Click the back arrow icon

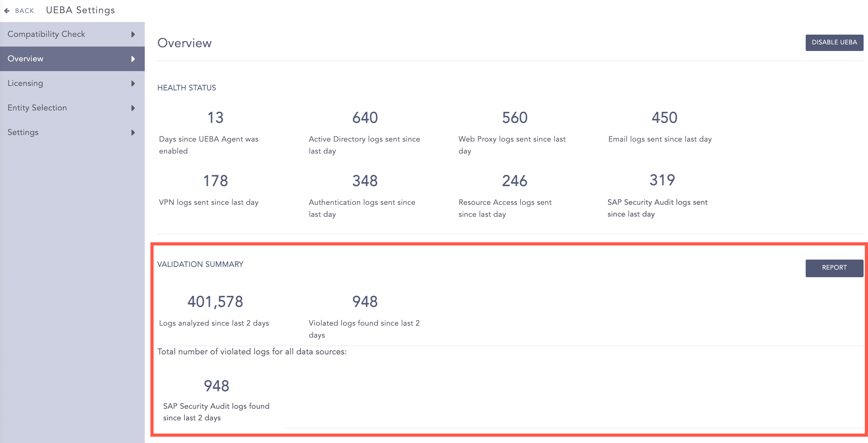tap(7, 11)
